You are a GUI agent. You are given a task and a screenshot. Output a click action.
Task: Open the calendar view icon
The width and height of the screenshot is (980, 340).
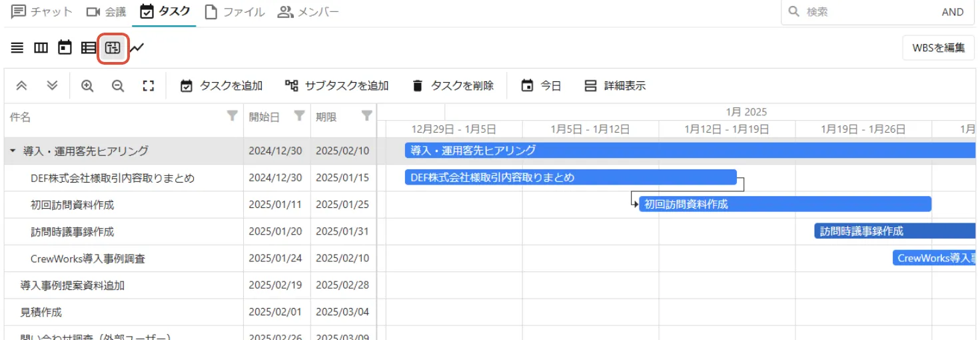(65, 48)
